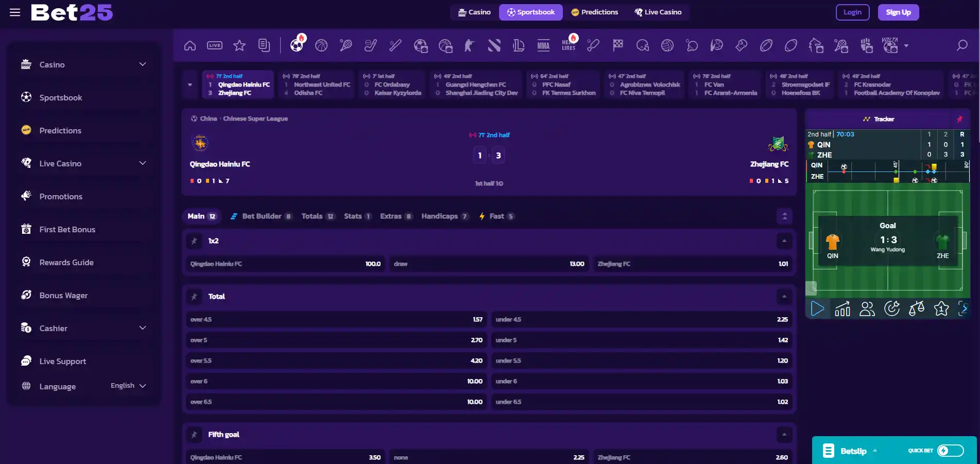980x464 pixels.
Task: Play the tracker live animation
Action: click(x=817, y=308)
